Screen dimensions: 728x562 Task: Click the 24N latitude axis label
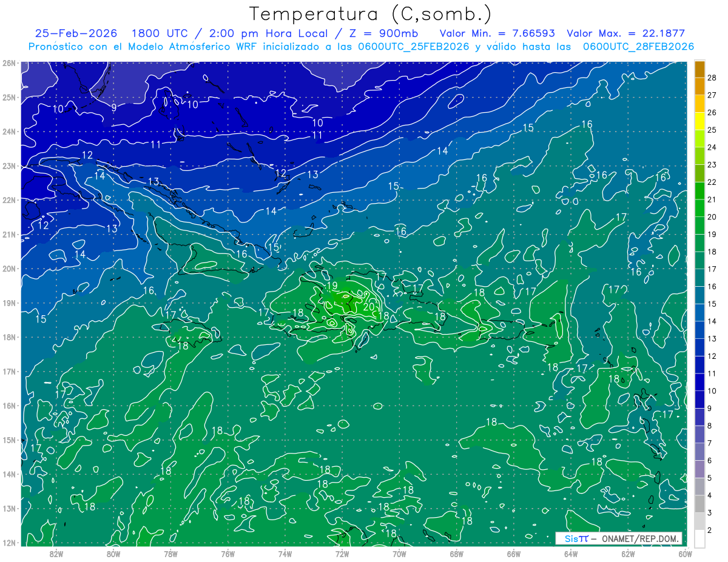pos(8,132)
